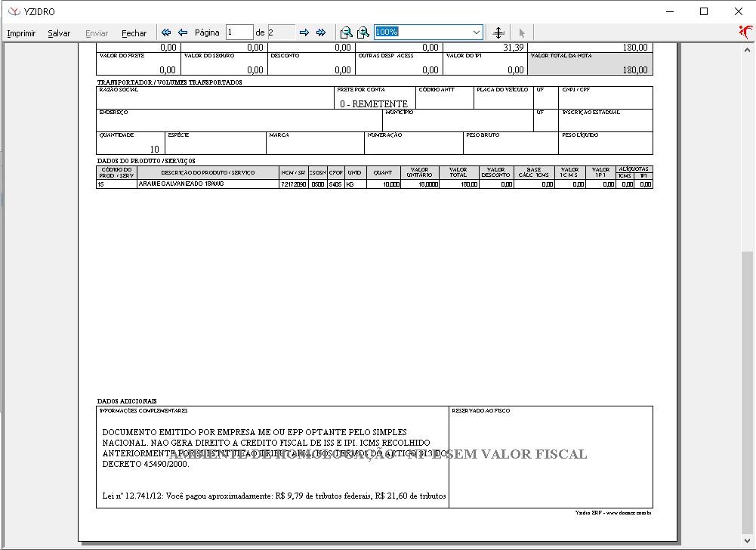
Task: Open the 100% zoom dropdown
Action: click(477, 32)
